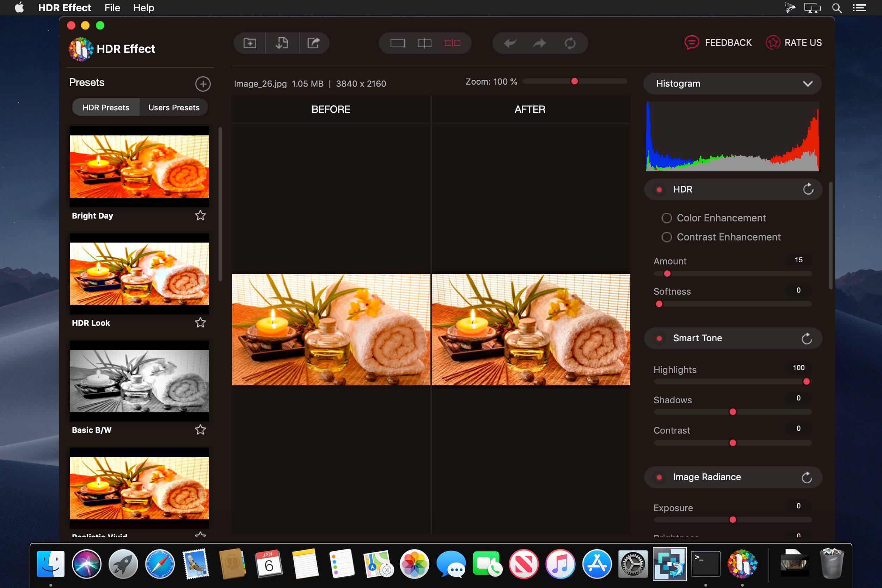Click the RATE US text link
Screen dimensions: 882x588
(x=803, y=43)
